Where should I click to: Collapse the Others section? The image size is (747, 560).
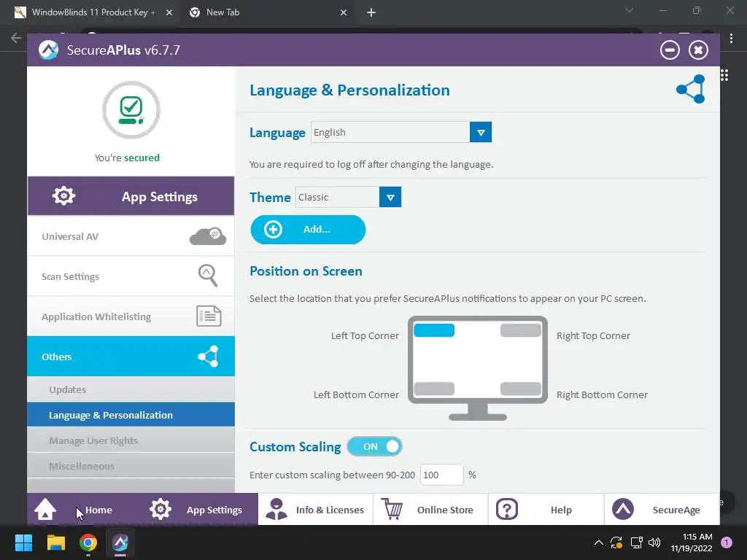131,357
